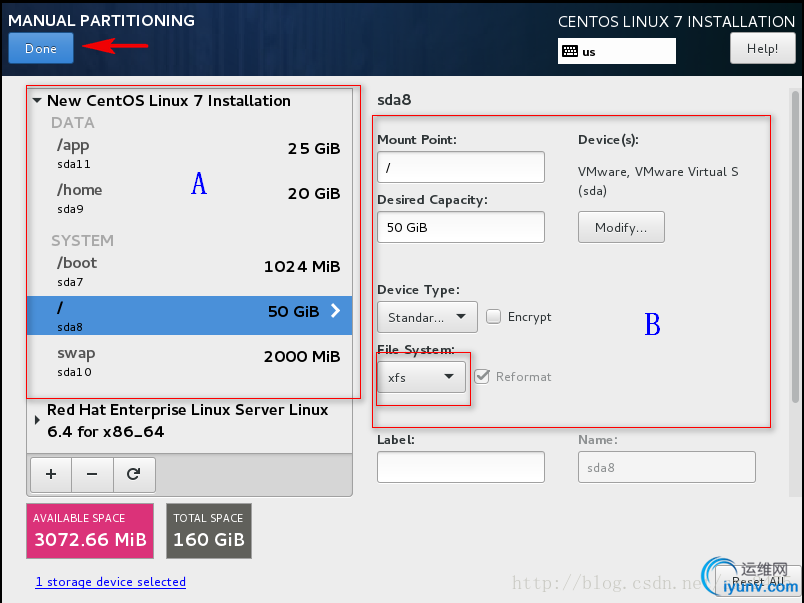Screen dimensions: 804x603
Task: Toggle the Reformat checkbox
Action: [x=482, y=377]
